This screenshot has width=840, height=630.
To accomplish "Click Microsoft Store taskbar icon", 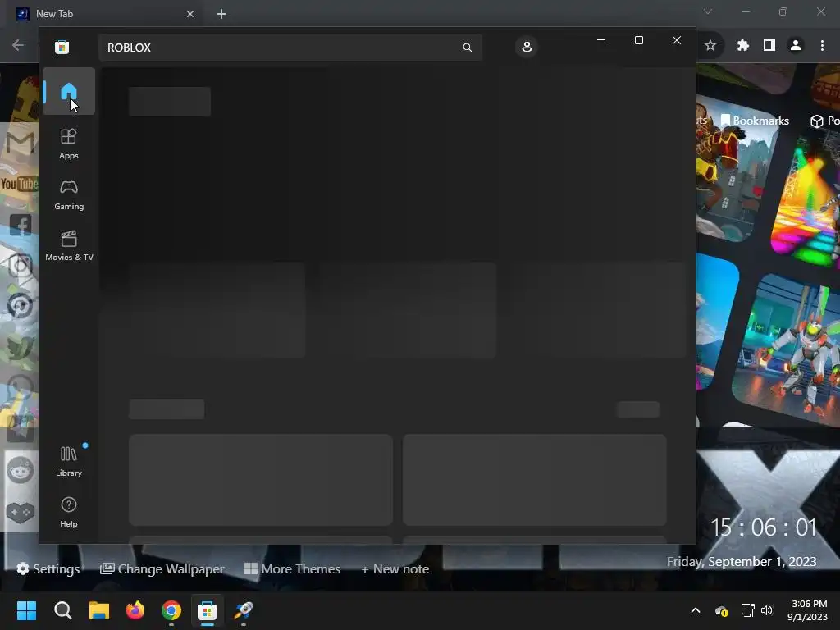I will [x=208, y=610].
